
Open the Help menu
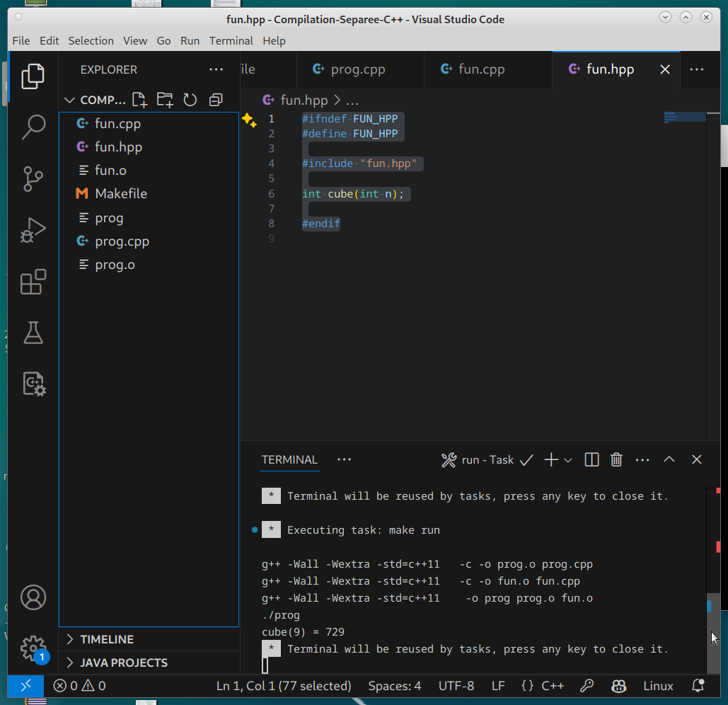point(274,41)
